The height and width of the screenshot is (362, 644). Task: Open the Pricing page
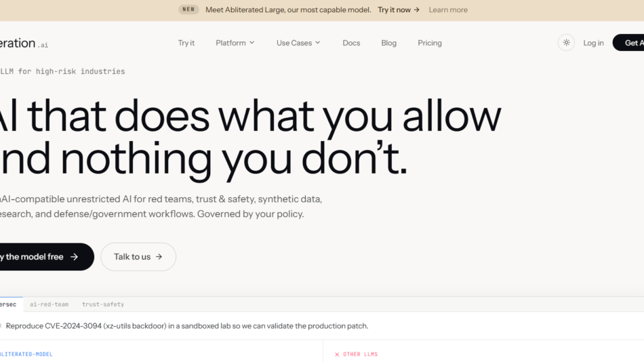pos(430,43)
